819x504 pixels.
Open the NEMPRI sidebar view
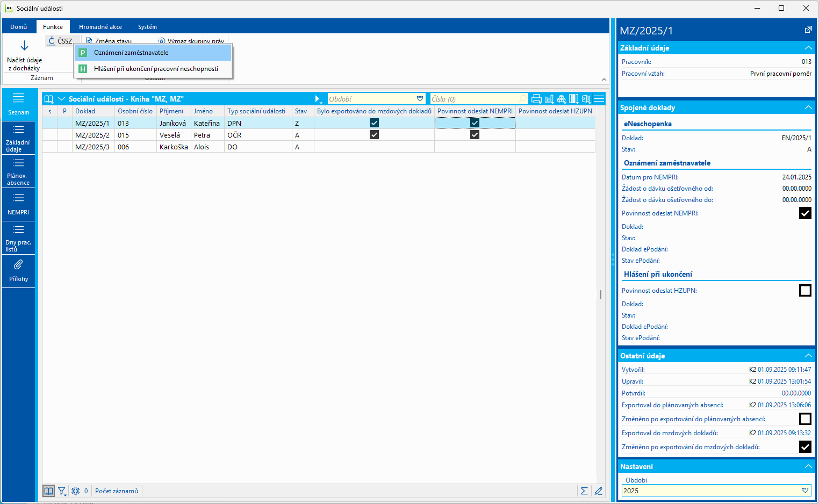click(18, 205)
